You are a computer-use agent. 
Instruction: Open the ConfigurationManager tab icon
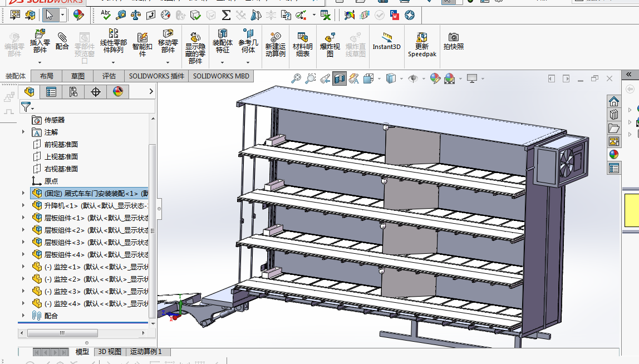[73, 92]
